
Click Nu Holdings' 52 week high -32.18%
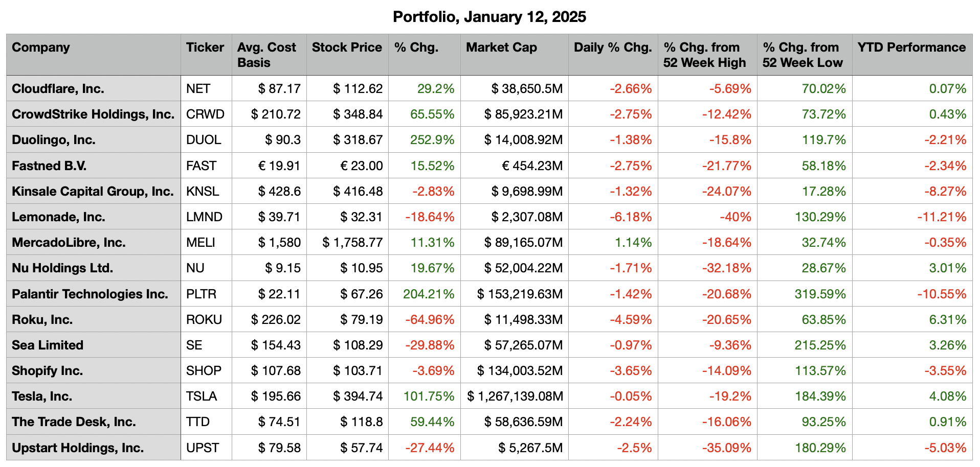coord(726,268)
